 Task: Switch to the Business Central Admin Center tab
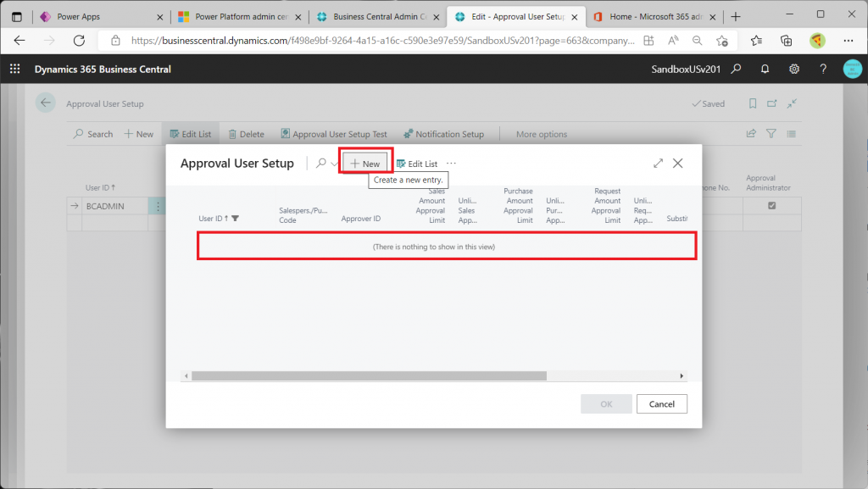pyautogui.click(x=376, y=17)
